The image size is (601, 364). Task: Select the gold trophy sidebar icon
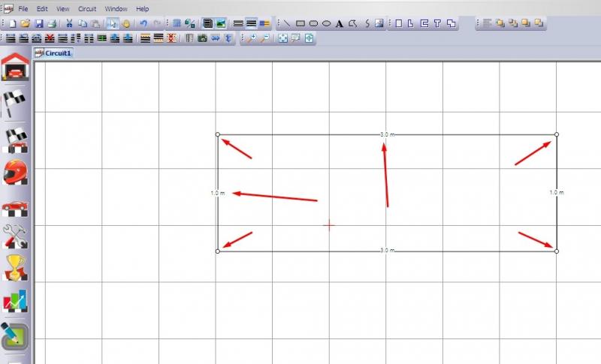(15, 267)
